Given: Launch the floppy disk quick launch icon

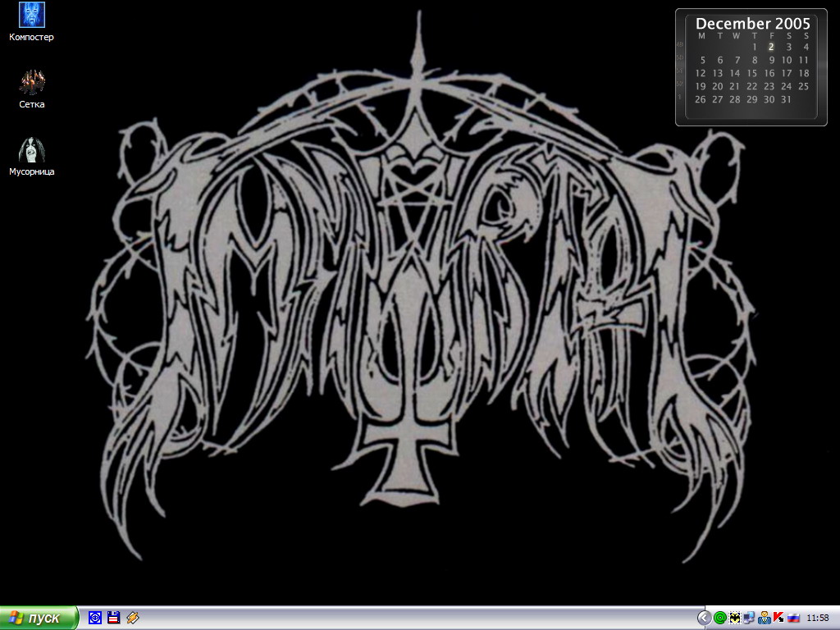Looking at the screenshot, I should tap(113, 618).
